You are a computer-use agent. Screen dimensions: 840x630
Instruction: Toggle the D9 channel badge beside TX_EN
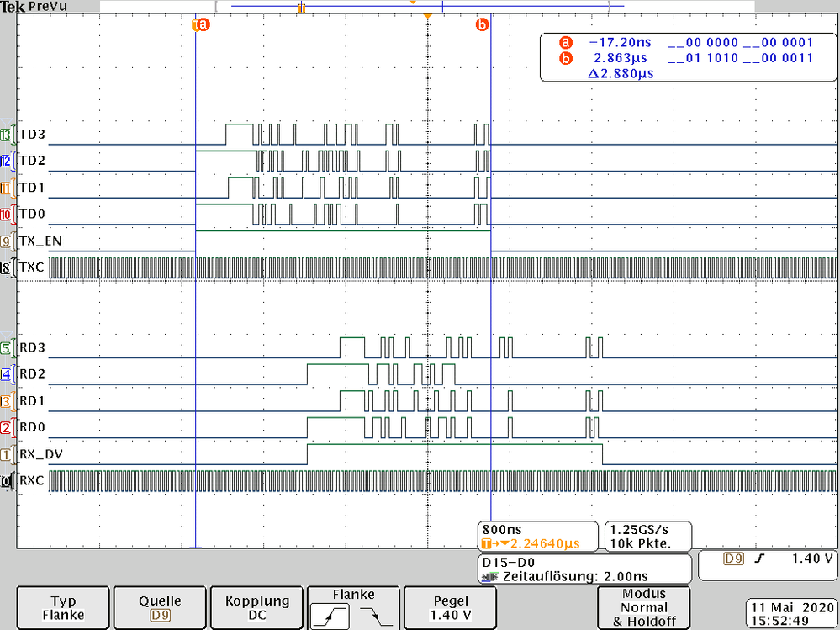click(7, 241)
